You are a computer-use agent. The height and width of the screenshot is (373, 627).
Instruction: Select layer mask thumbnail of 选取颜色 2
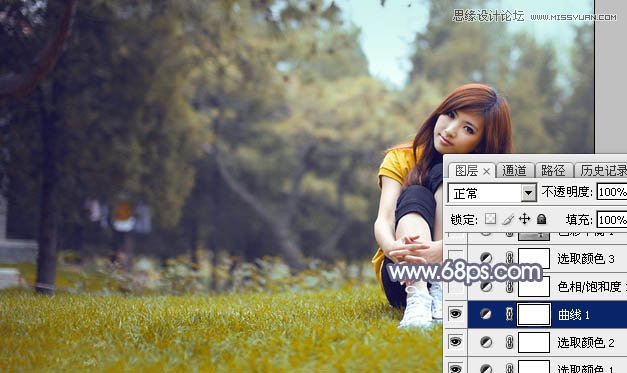pos(534,342)
